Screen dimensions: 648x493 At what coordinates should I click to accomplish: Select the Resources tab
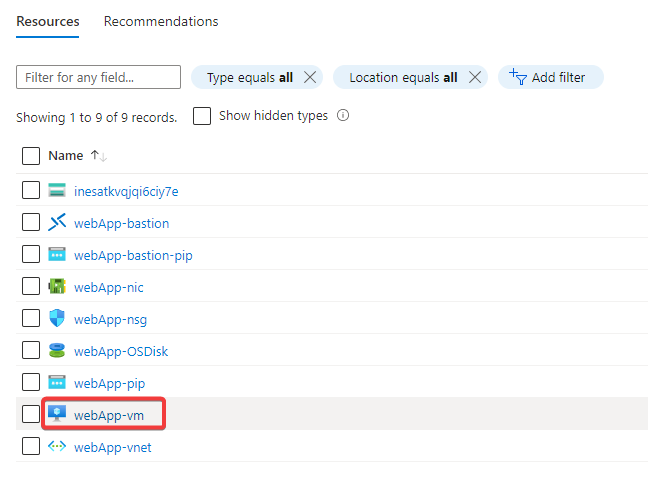point(47,21)
